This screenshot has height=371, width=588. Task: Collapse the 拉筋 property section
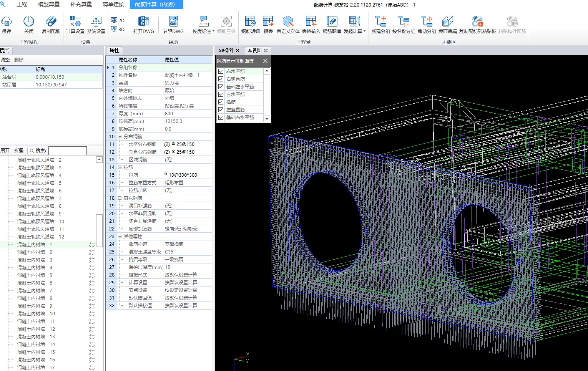pyautogui.click(x=120, y=167)
